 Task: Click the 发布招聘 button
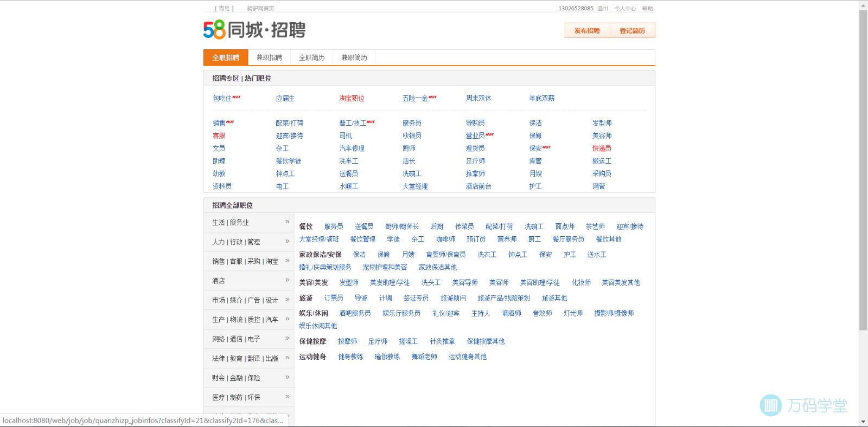[587, 31]
